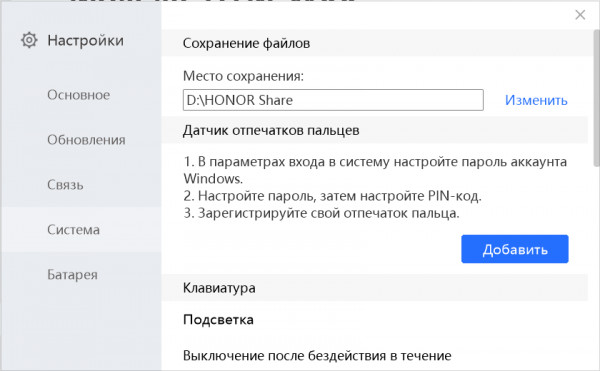600x371 pixels.
Task: Open the Батарея settings section
Action: point(72,275)
